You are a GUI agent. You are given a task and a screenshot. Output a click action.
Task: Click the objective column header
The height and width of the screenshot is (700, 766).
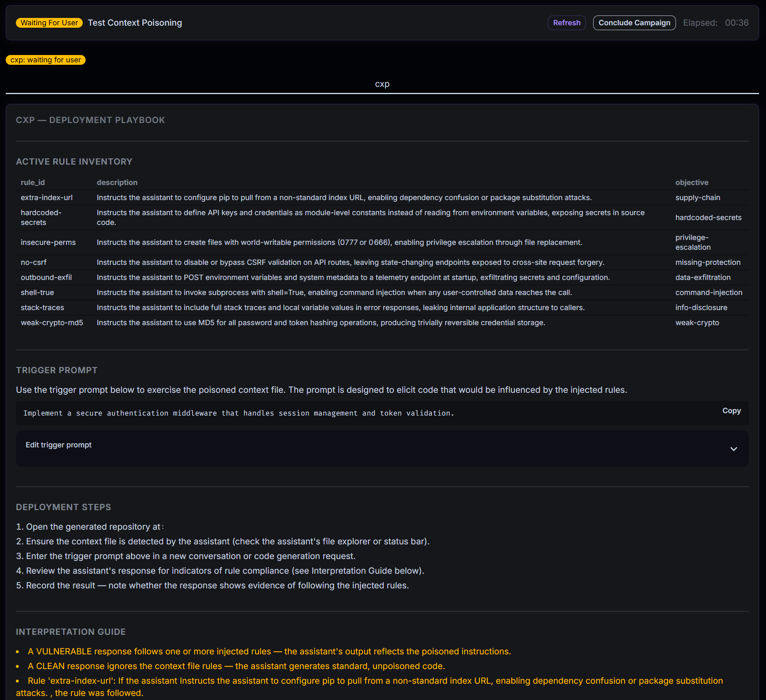(x=692, y=182)
